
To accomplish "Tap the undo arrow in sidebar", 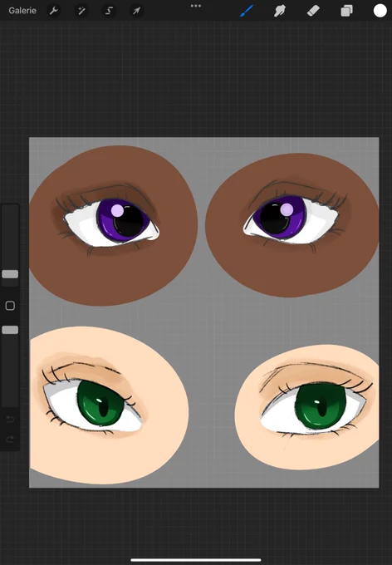I will point(10,419).
